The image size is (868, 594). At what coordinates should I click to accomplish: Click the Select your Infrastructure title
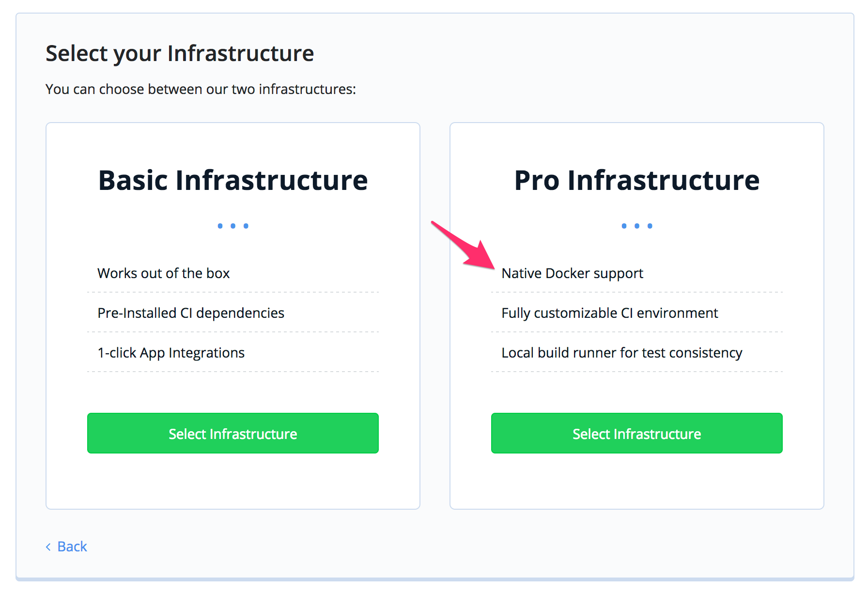click(180, 53)
